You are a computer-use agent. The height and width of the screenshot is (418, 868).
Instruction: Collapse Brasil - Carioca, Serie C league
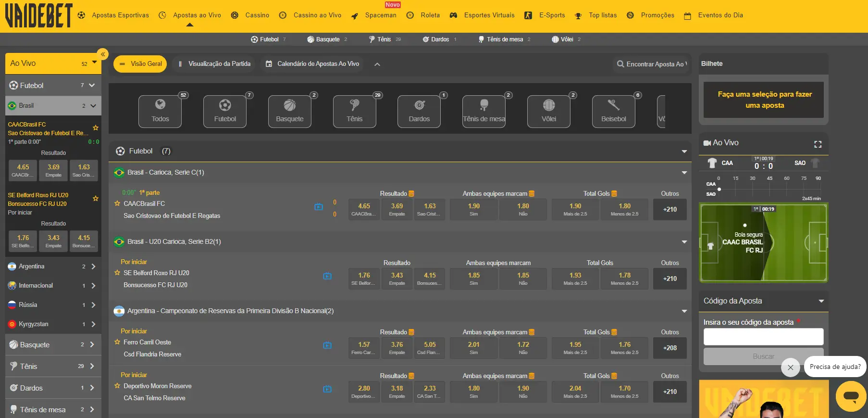(x=684, y=173)
